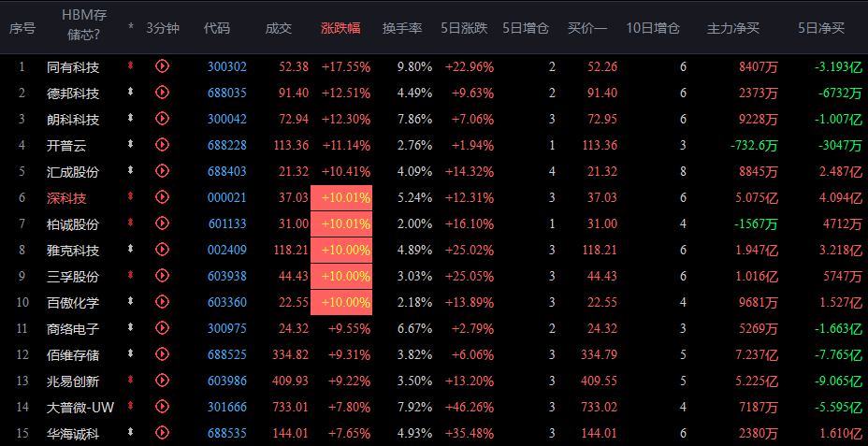This screenshot has height=446, width=868.
Task: Select the 409.55 bid price cell
Action: coord(599,381)
